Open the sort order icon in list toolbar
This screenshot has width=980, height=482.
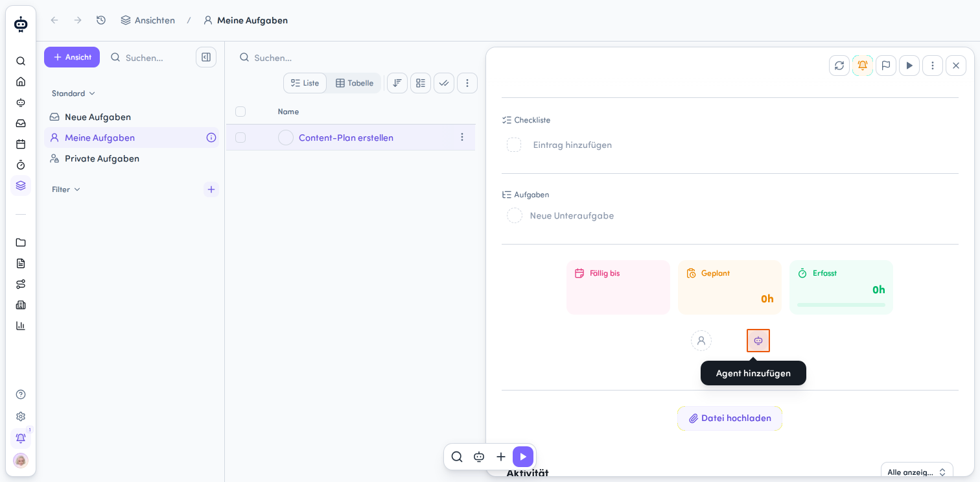(397, 83)
